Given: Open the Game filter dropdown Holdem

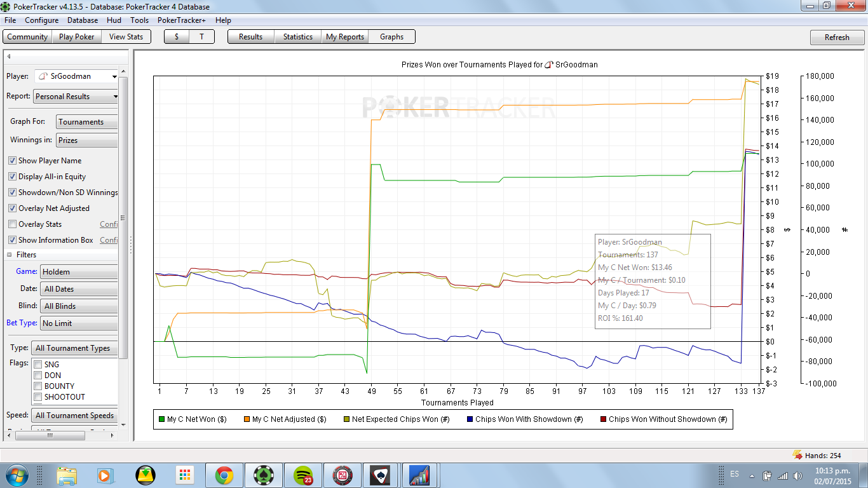Looking at the screenshot, I should tap(79, 272).
